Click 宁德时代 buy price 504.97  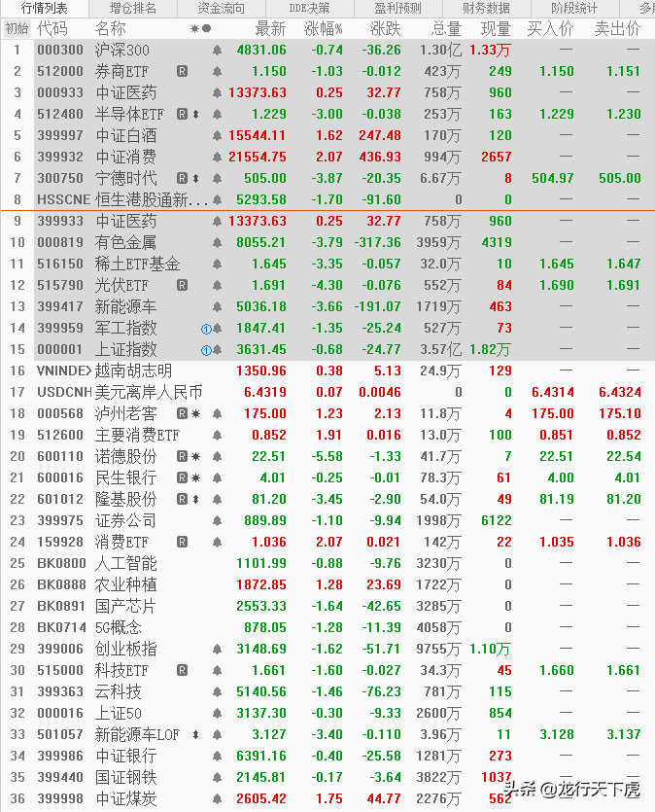click(553, 178)
